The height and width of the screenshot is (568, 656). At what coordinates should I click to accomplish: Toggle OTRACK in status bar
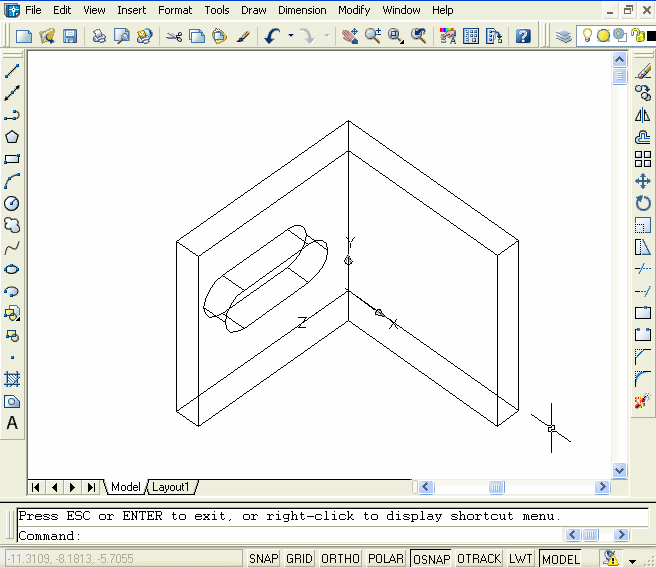479,559
